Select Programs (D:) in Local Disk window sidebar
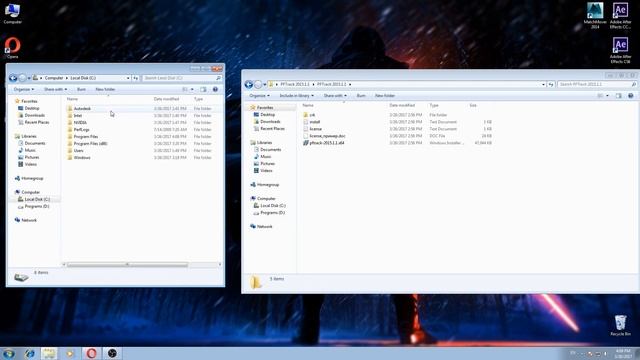Viewport: 640px width, 360px height. pyautogui.click(x=36, y=207)
